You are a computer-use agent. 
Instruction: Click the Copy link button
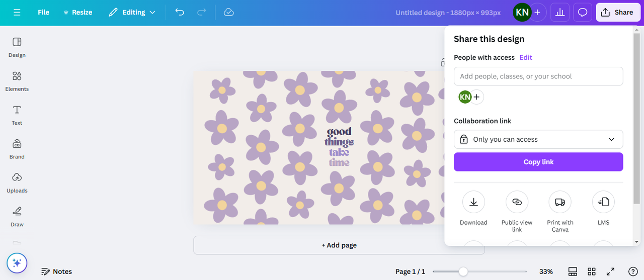[x=538, y=162]
